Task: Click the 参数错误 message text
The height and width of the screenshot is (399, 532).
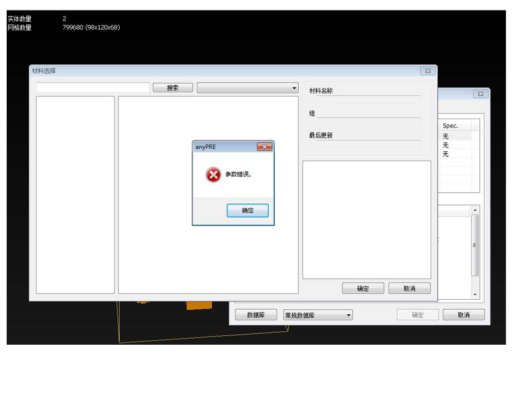Action: coord(238,175)
